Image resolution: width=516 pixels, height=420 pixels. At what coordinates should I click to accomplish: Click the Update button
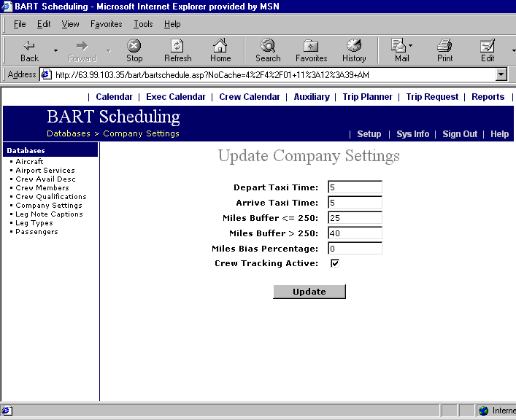(x=309, y=292)
